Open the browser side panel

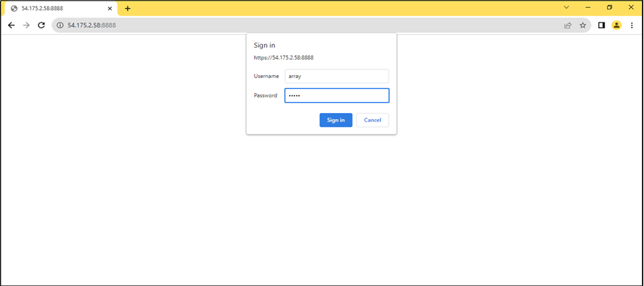[x=602, y=25]
